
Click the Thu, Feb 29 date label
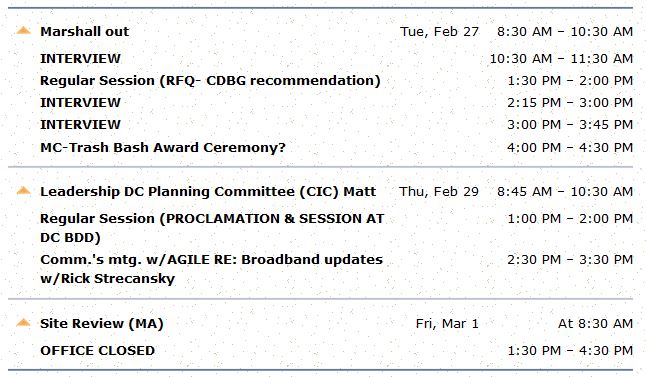(x=439, y=192)
